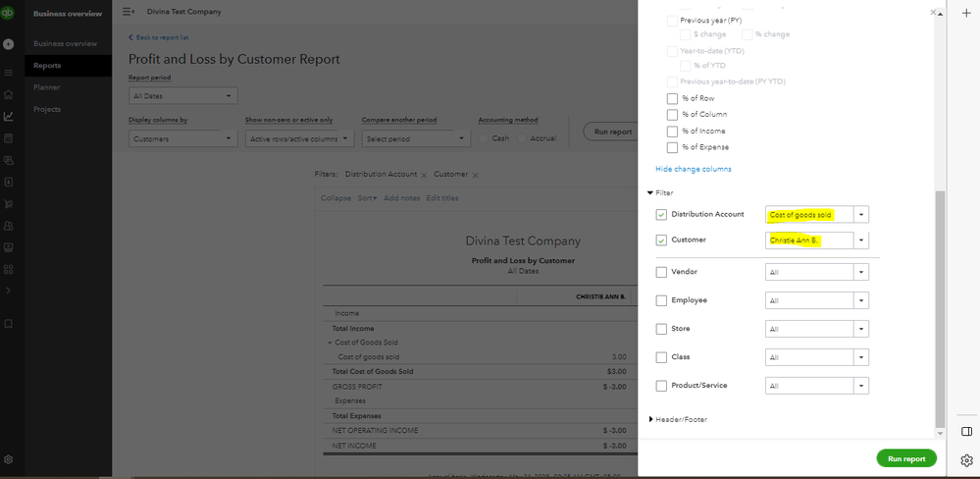
Task: Open Projects in the side menu
Action: [48, 109]
